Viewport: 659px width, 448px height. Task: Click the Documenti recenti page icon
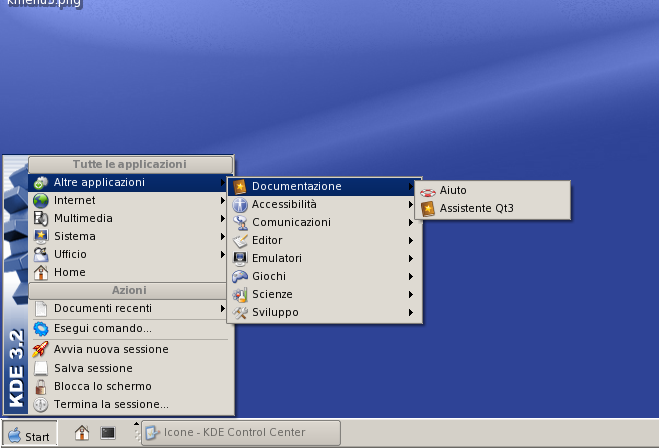41,309
